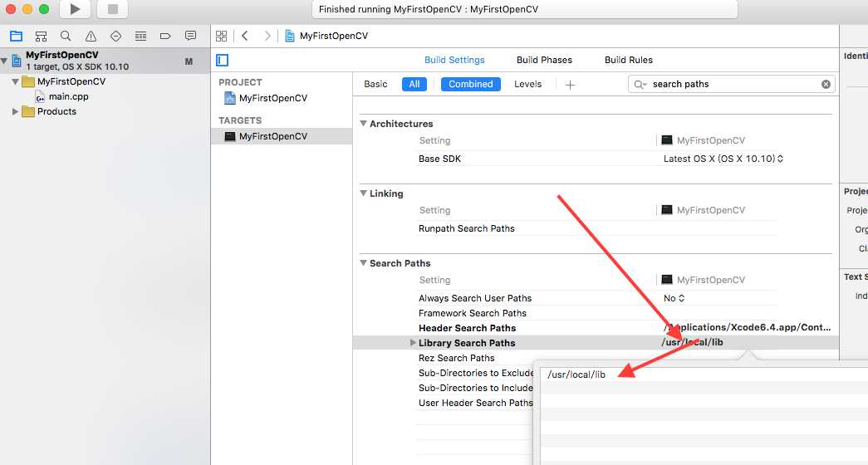The height and width of the screenshot is (465, 868).
Task: Click the related items grid icon
Action: coord(222,36)
